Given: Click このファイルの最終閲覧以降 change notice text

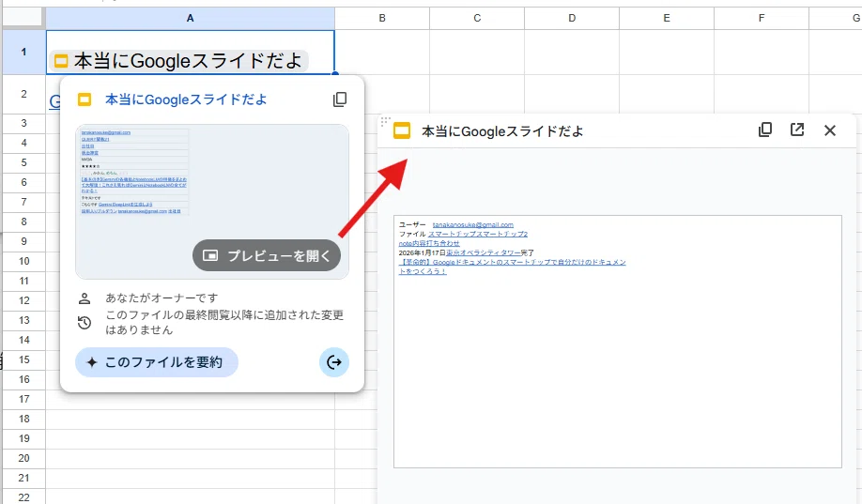Looking at the screenshot, I should click(224, 322).
